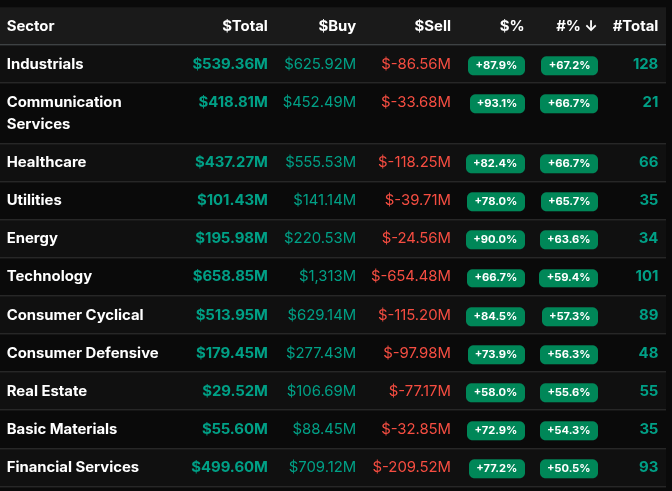Open the Industrials sector row
Image resolution: width=672 pixels, height=491 pixels.
pos(45,64)
